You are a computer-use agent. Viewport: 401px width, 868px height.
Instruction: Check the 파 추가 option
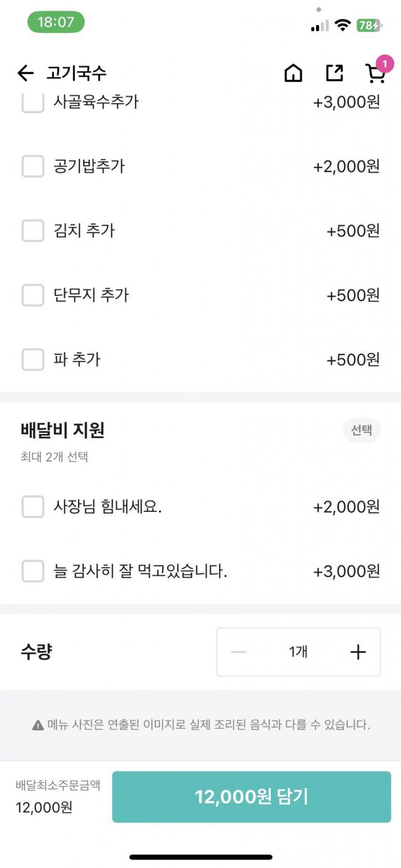point(33,359)
